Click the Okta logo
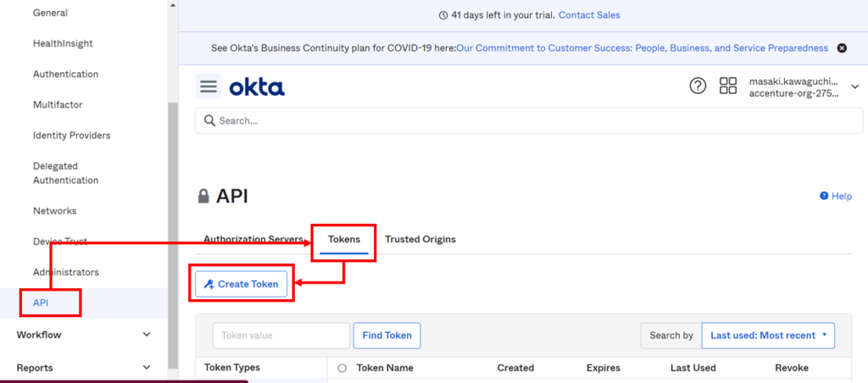868x383 pixels. coord(257,86)
